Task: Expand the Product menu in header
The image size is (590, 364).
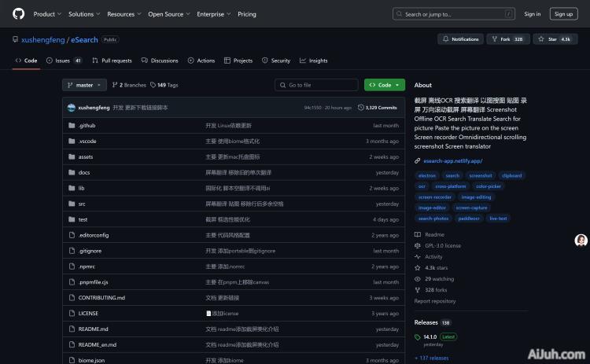Action: pyautogui.click(x=46, y=13)
